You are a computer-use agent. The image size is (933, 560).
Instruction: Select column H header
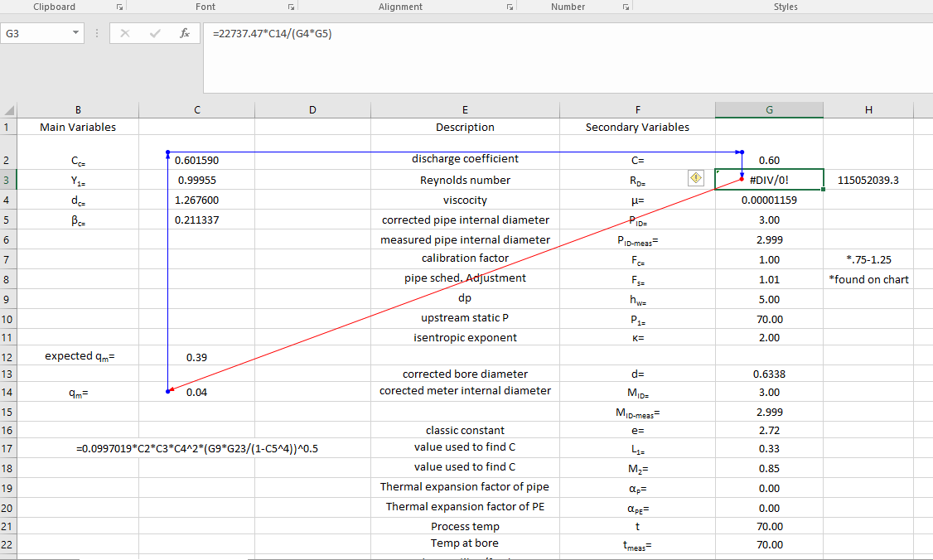(868, 110)
